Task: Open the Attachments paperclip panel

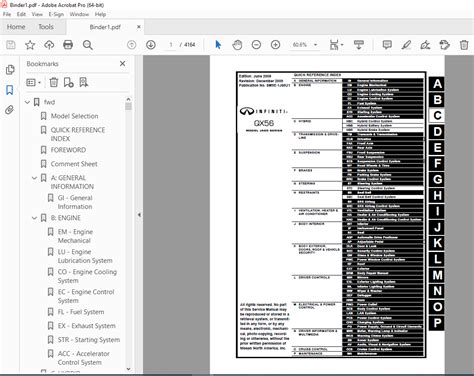Action: pos(10,110)
